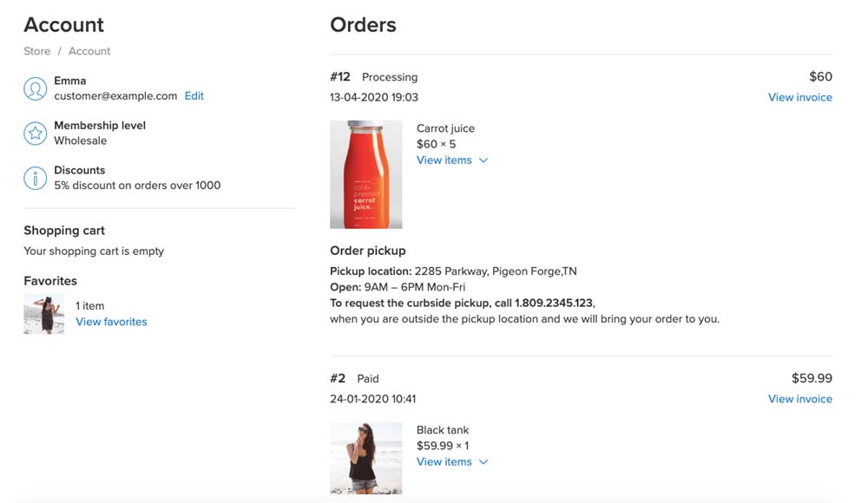This screenshot has width=868, height=503.
Task: Open the Store breadcrumb link
Action: [x=37, y=51]
